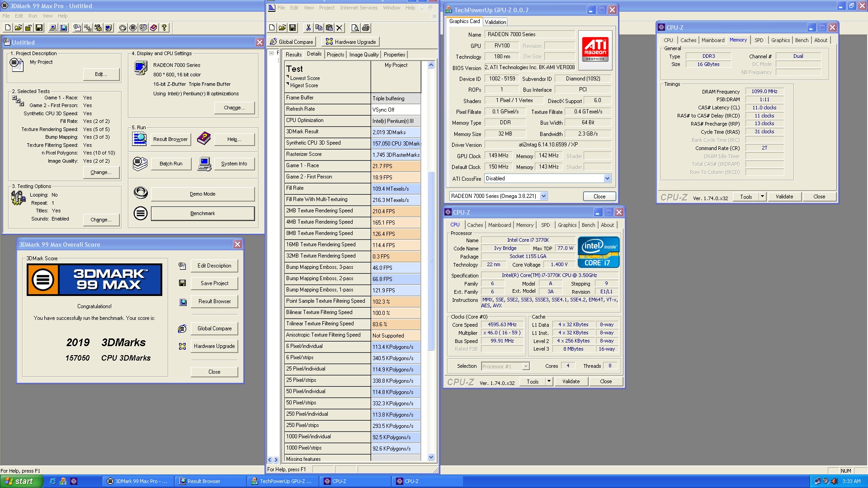This screenshot has width=868, height=488.
Task: Click the GPU-Z Name field showing RADEON 7000 Series
Action: pyautogui.click(x=529, y=34)
